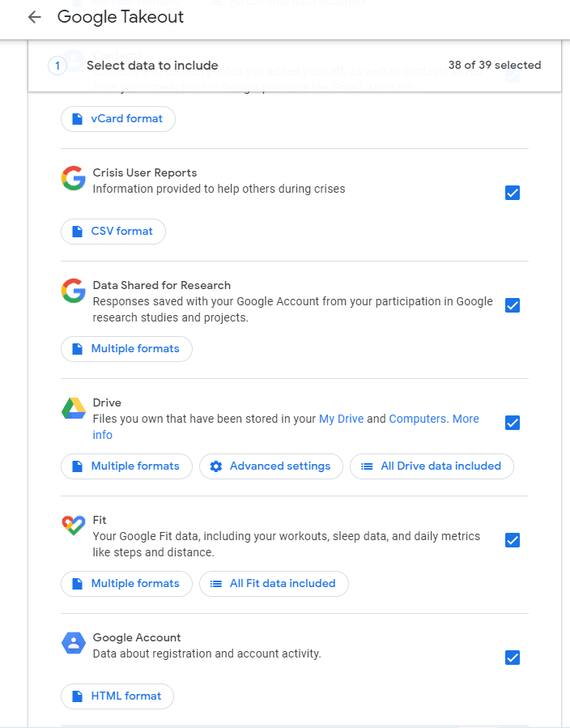The image size is (570, 728).
Task: Click the Google Account hexagon icon
Action: tap(74, 643)
